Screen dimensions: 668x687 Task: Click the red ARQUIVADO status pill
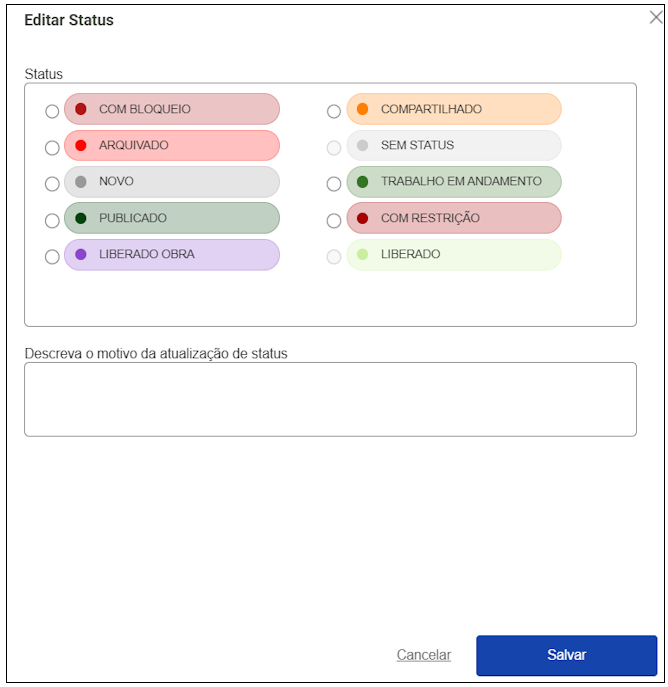(x=172, y=146)
